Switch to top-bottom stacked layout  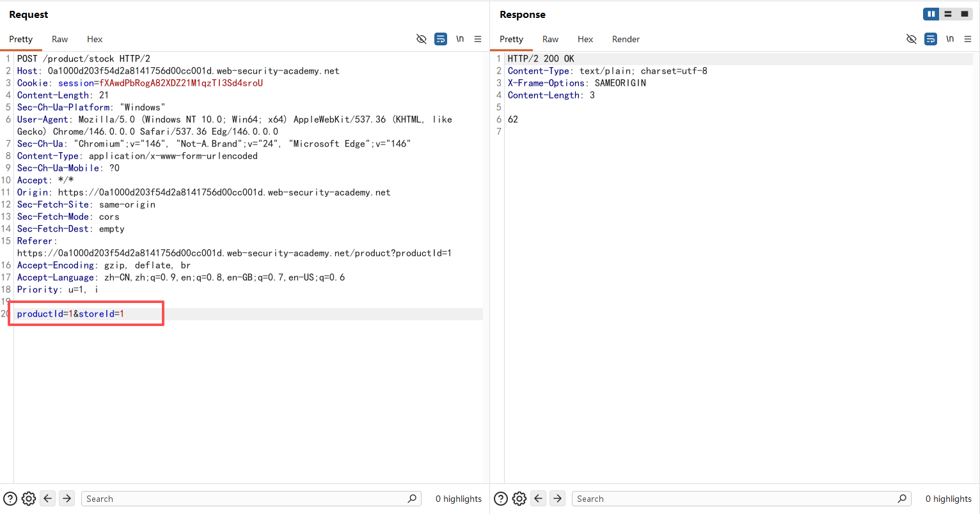point(948,14)
